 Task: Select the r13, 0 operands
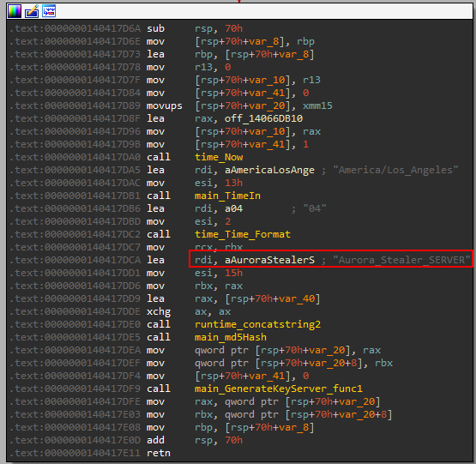(213, 68)
